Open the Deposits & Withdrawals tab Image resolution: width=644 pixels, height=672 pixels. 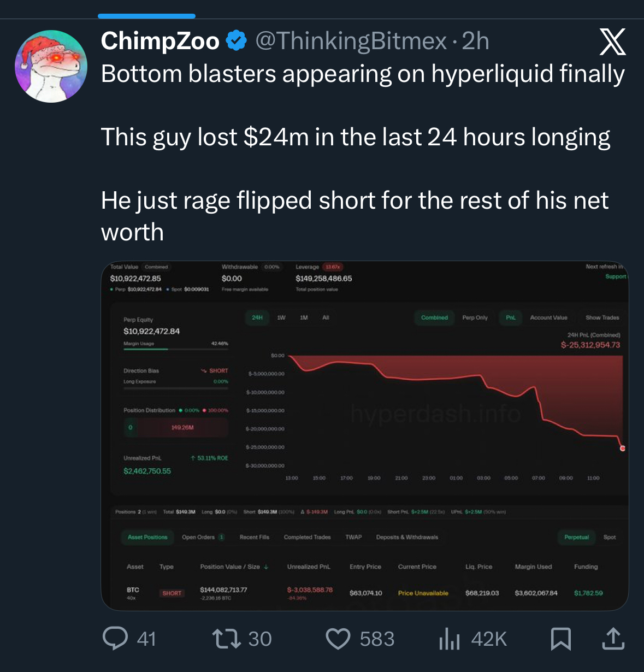pos(407,537)
